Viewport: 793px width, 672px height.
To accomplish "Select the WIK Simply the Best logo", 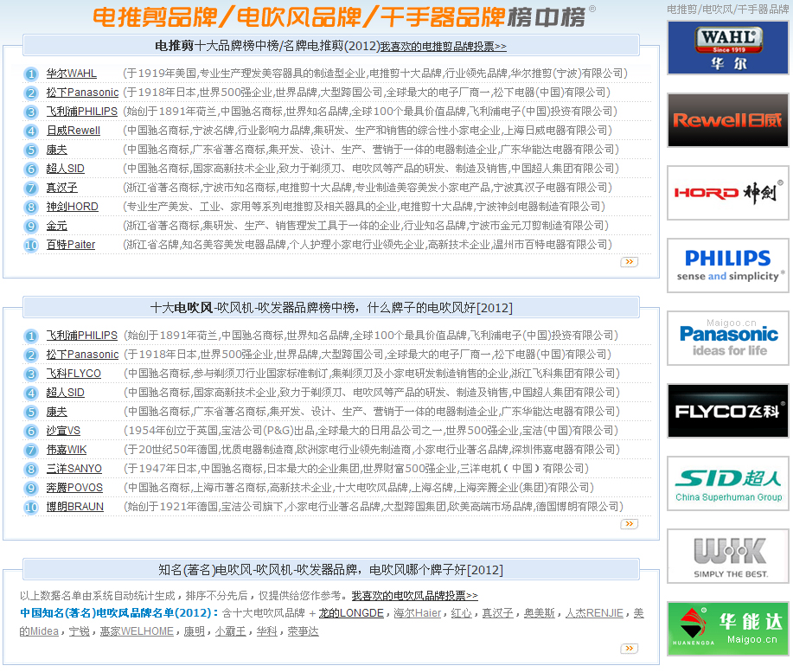I will click(x=728, y=556).
